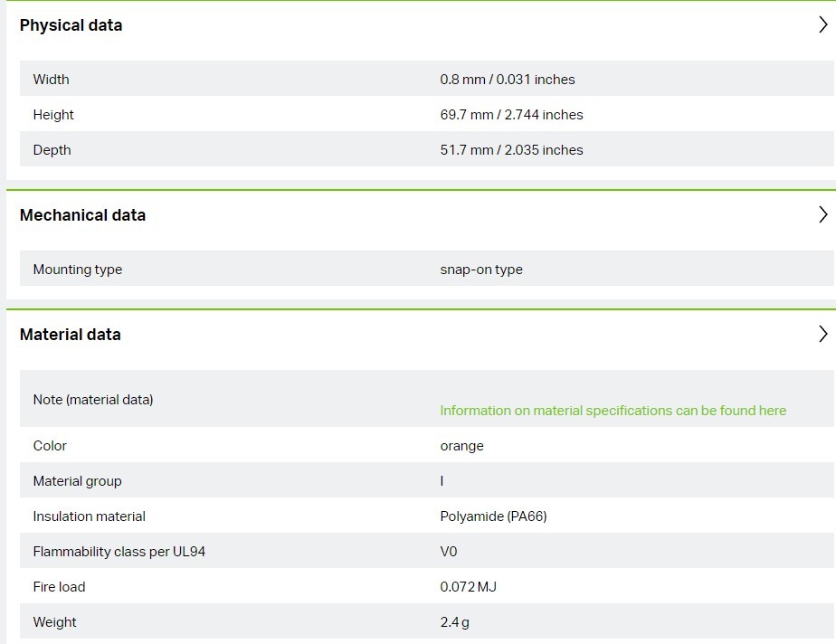The height and width of the screenshot is (644, 836).
Task: Click the Material group label
Action: point(77,481)
